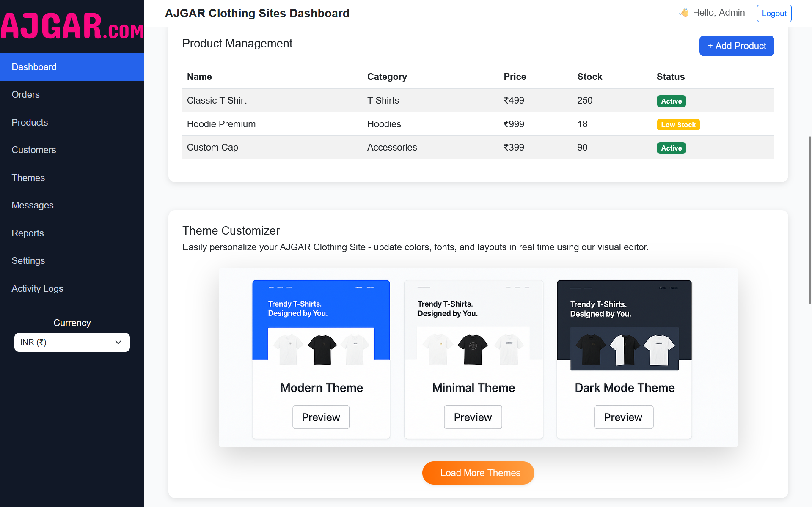This screenshot has width=812, height=507.
Task: Select Customers in the sidebar
Action: pyautogui.click(x=34, y=150)
